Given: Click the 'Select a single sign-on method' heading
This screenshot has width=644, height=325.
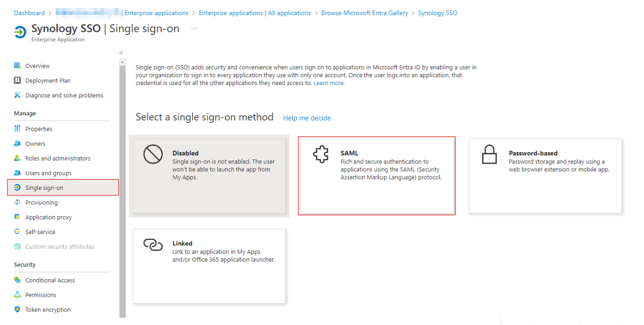Looking at the screenshot, I should point(205,117).
